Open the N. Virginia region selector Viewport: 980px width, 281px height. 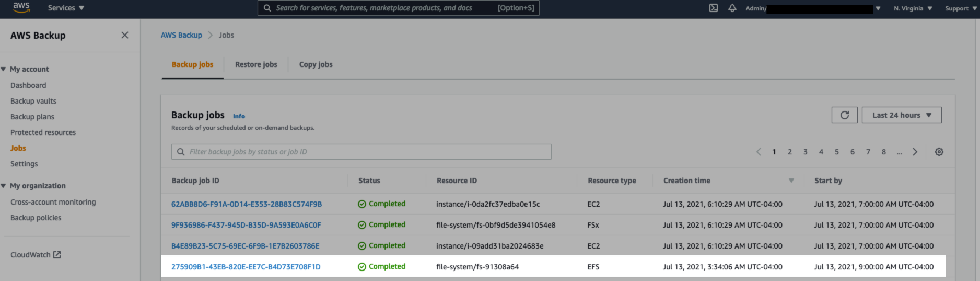[912, 8]
